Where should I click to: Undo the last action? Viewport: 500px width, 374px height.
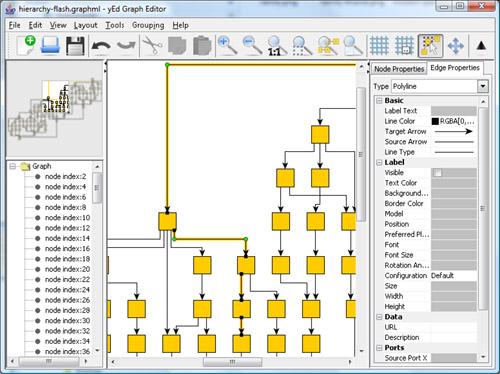[101, 46]
